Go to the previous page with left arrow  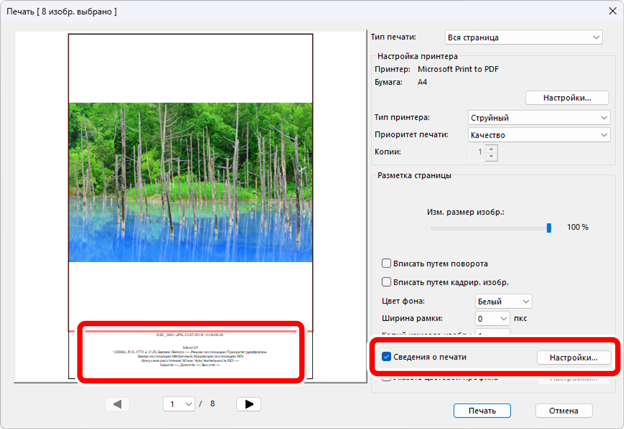118,403
